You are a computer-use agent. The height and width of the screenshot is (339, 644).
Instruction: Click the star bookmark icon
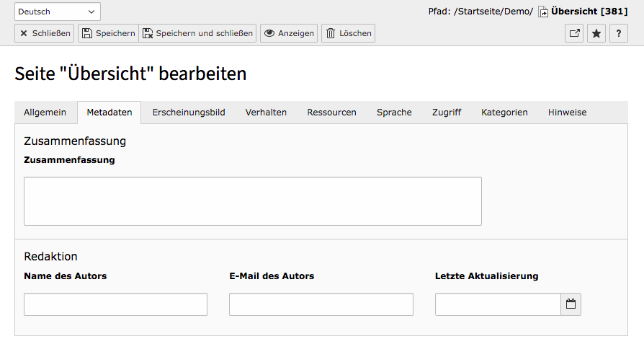click(x=596, y=33)
